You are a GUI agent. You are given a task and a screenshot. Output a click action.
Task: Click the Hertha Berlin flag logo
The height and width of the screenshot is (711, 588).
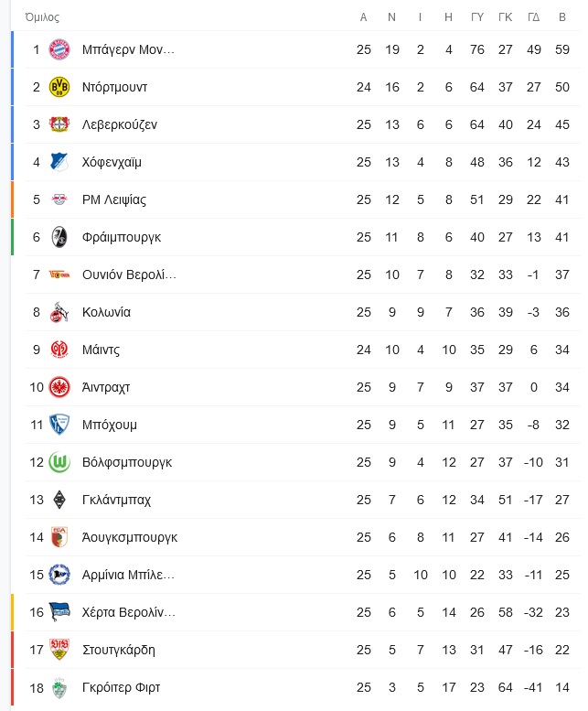59,612
